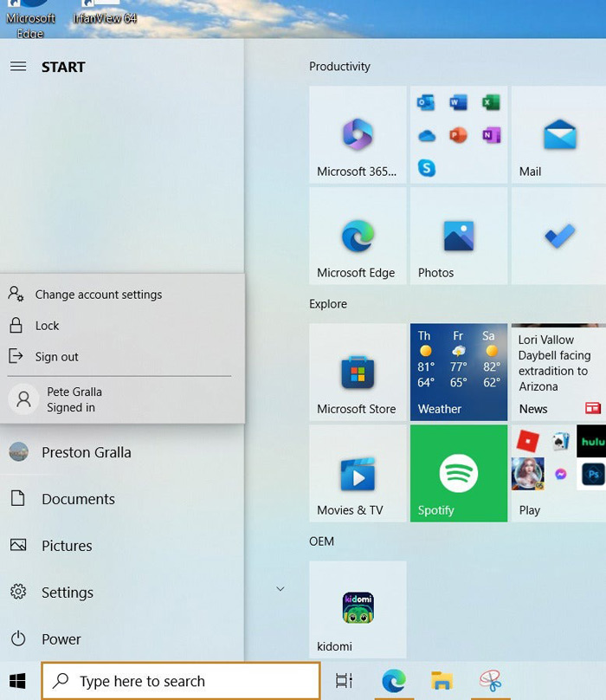Image resolution: width=606 pixels, height=700 pixels.
Task: Open OneDrive in the Office folder tile
Action: 426,135
